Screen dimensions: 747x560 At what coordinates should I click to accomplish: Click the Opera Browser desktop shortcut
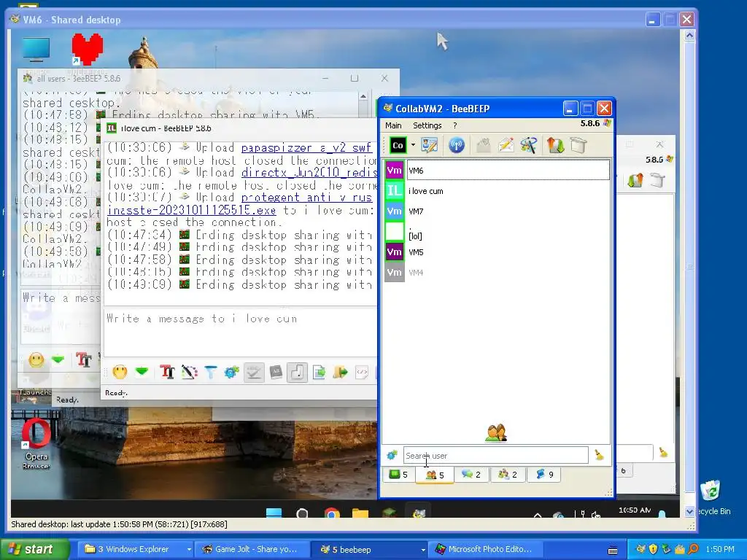[36, 444]
